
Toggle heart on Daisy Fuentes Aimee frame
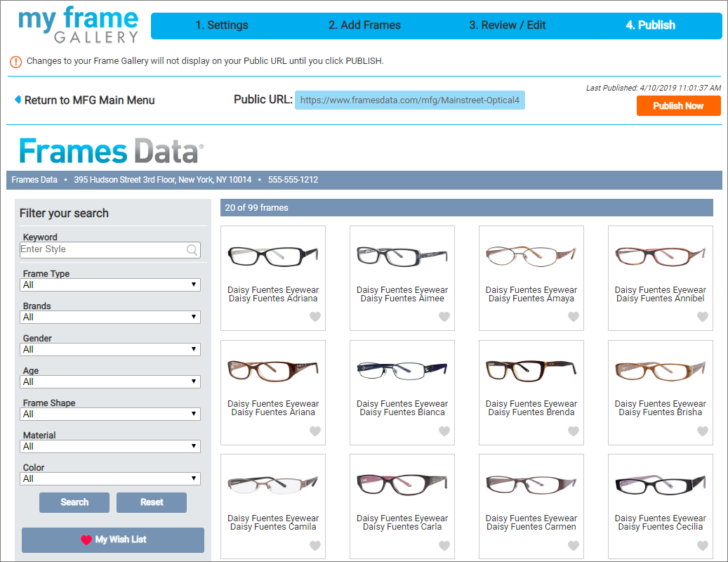pyautogui.click(x=444, y=317)
